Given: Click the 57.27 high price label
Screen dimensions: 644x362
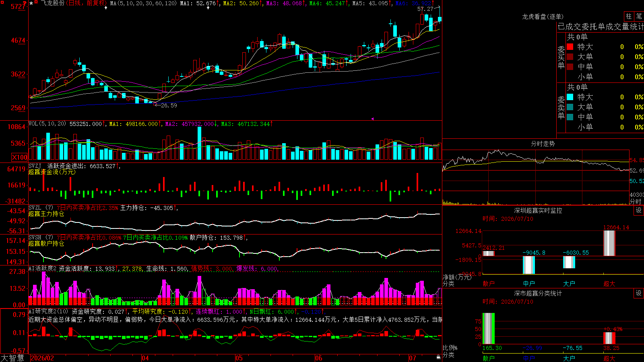Looking at the screenshot, I should coord(425,9).
